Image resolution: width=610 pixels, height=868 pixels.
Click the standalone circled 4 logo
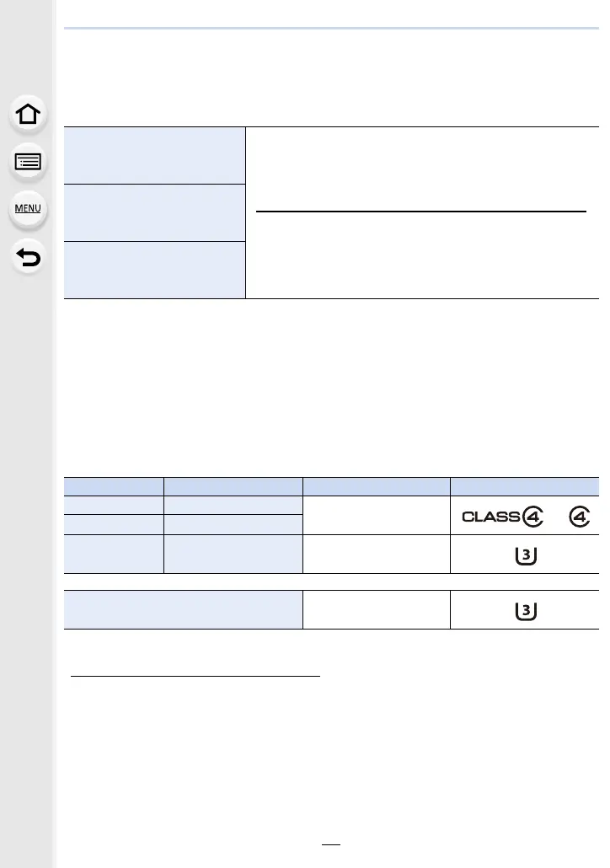(x=580, y=517)
